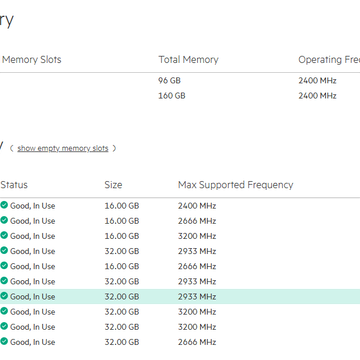Click the status icon of the first 16 GB 2666 MHz row
The image size is (360, 360).
tap(4, 221)
